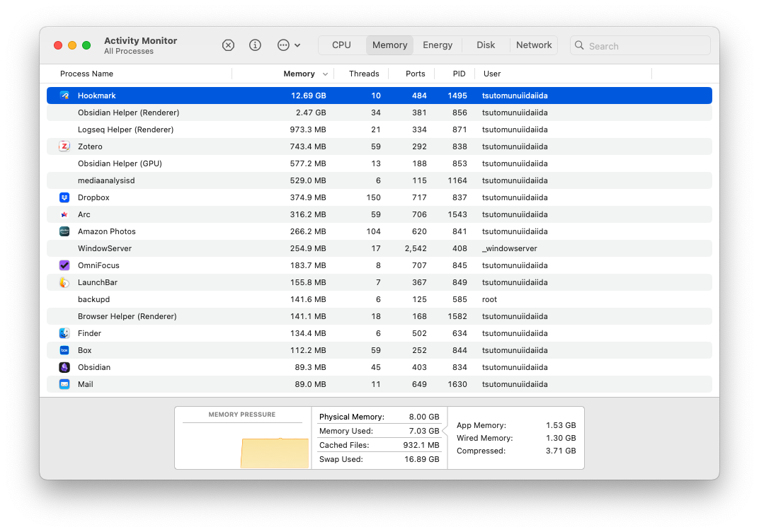Select the backupd process
This screenshot has width=759, height=532.
pyautogui.click(x=93, y=299)
